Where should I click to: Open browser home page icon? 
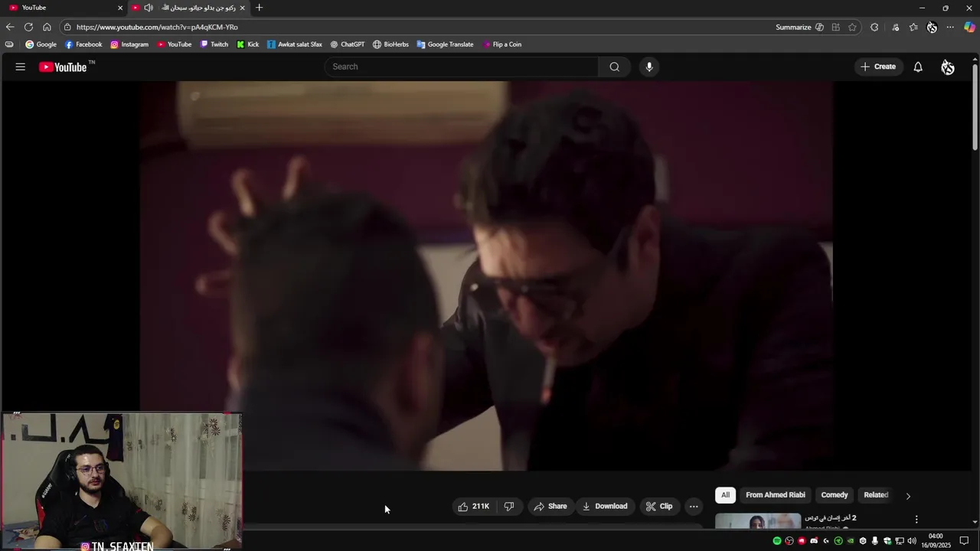point(47,27)
